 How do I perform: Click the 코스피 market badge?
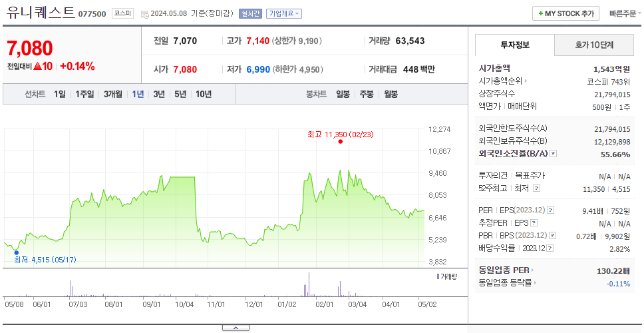click(x=123, y=13)
